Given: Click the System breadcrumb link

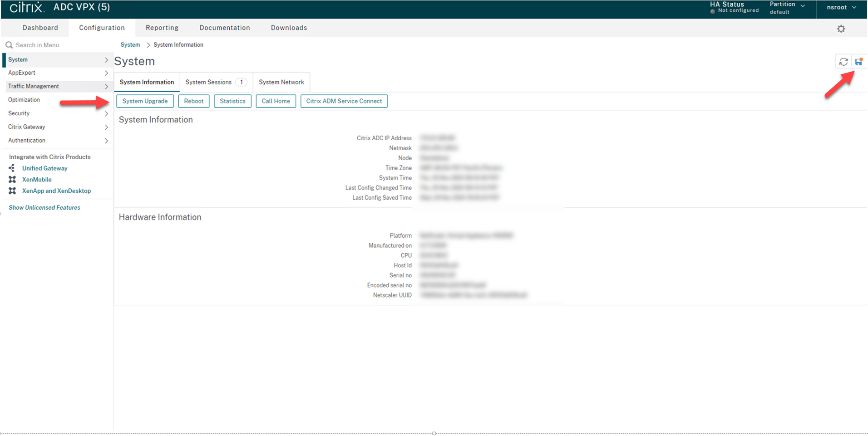Looking at the screenshot, I should pyautogui.click(x=130, y=44).
